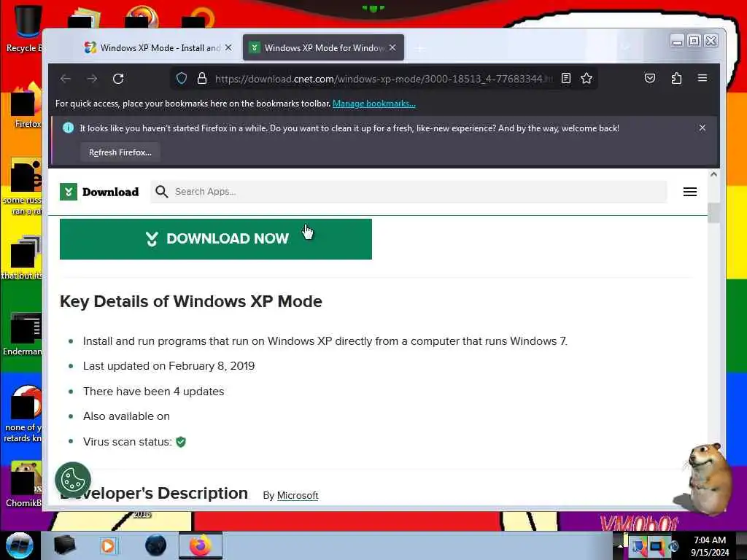Screen dimensions: 747x560
Task: Click into the Search Apps field
Action: tap(409, 192)
